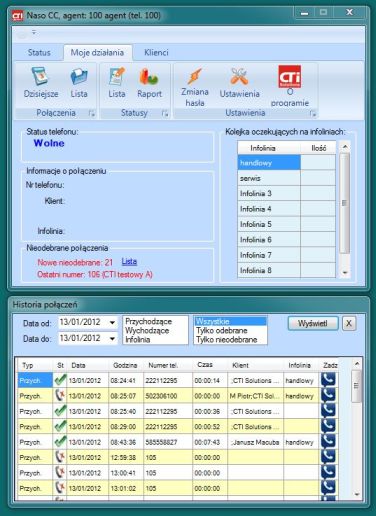The width and height of the screenshot is (376, 516).
Task: Open the Lista icon in Połączenia group
Action: pyautogui.click(x=79, y=77)
